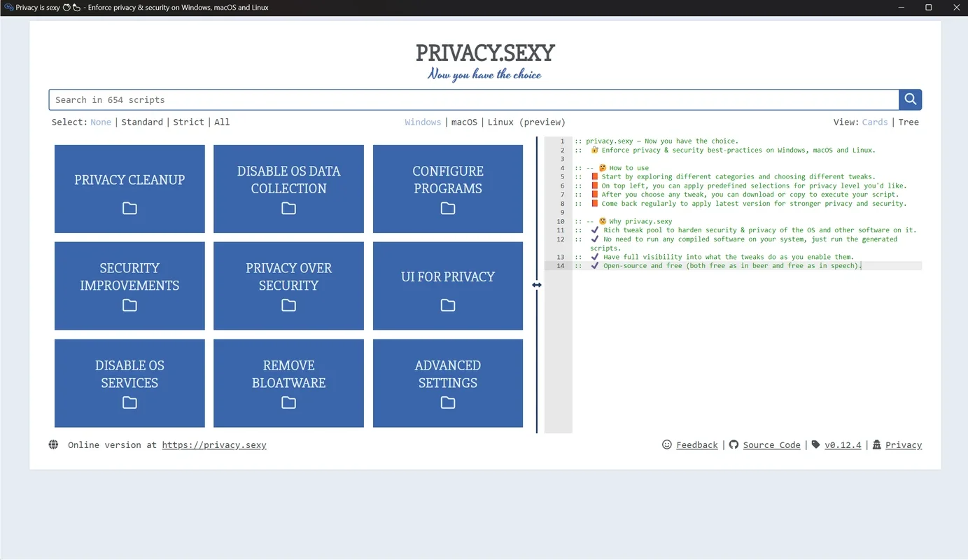The image size is (968, 560).
Task: Open the v0.12.4 version link
Action: [843, 445]
